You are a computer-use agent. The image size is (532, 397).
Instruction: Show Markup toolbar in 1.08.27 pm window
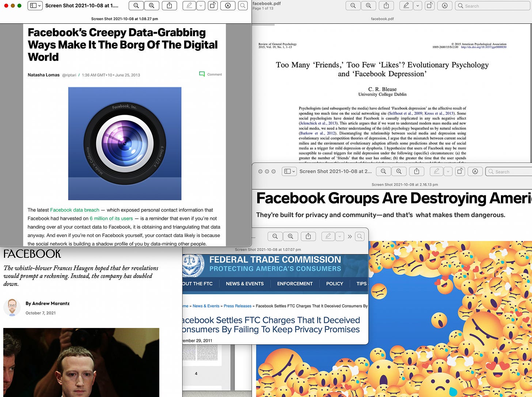[228, 5]
